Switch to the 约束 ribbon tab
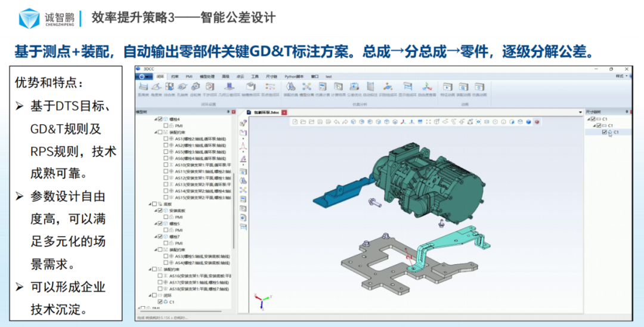The image size is (644, 327). tap(175, 76)
